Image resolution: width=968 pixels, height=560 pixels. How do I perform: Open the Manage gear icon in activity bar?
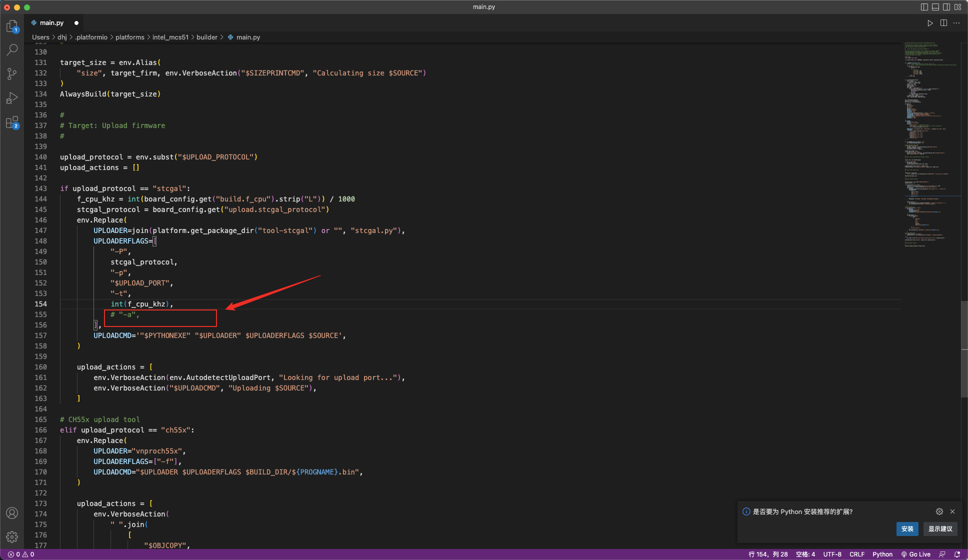click(x=12, y=536)
